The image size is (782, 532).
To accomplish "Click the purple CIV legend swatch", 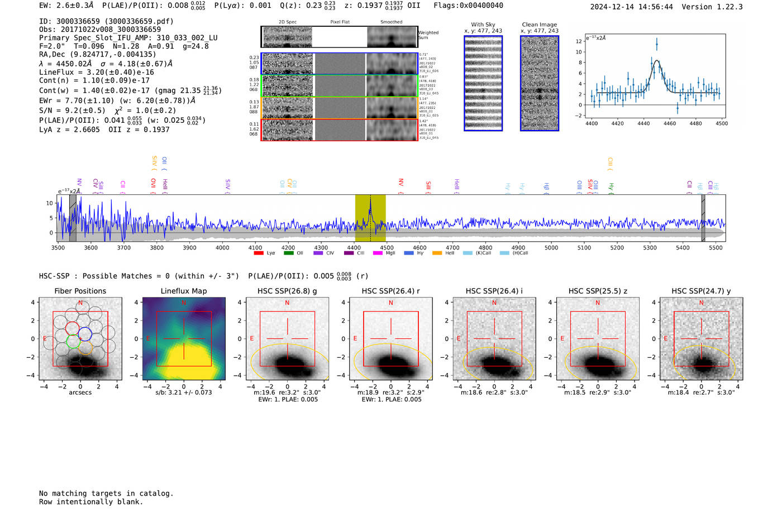I will (318, 253).
